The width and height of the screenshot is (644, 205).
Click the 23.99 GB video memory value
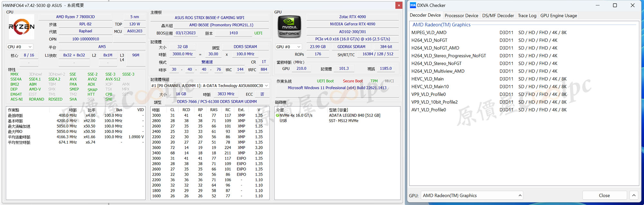pos(317,47)
